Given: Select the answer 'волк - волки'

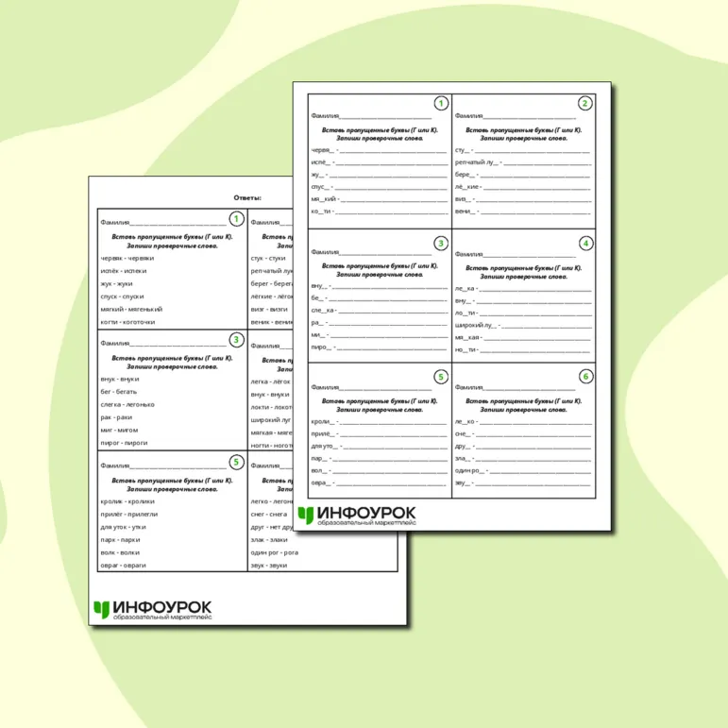Looking at the screenshot, I should 120,552.
